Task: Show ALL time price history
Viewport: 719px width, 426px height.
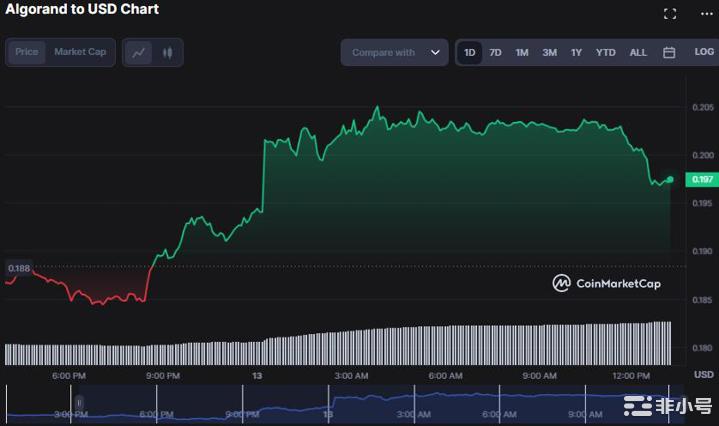Action: [x=638, y=53]
